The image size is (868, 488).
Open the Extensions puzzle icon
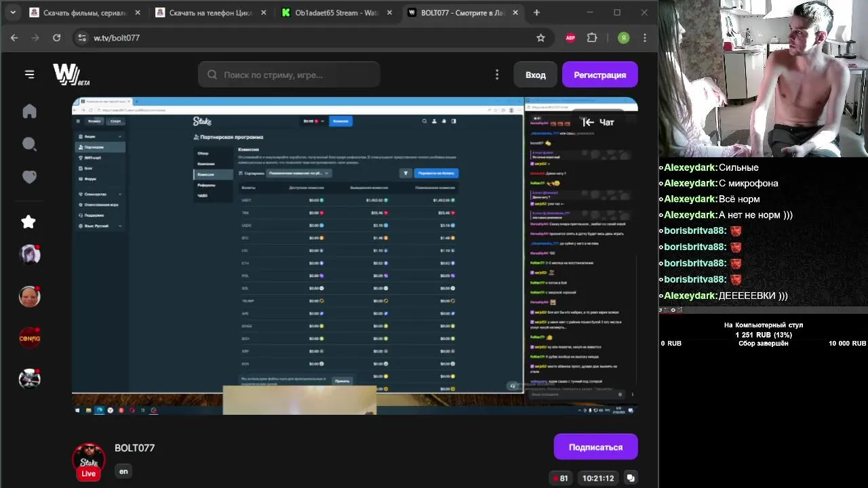(592, 38)
